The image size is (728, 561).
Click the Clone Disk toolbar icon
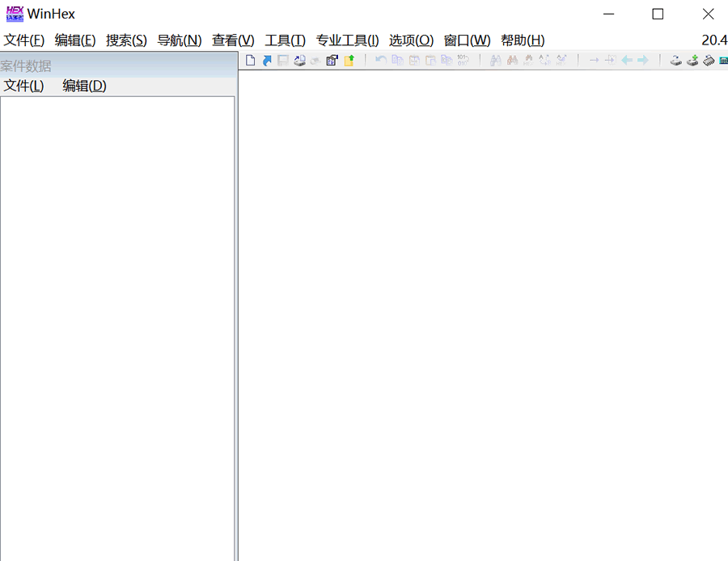coord(692,61)
